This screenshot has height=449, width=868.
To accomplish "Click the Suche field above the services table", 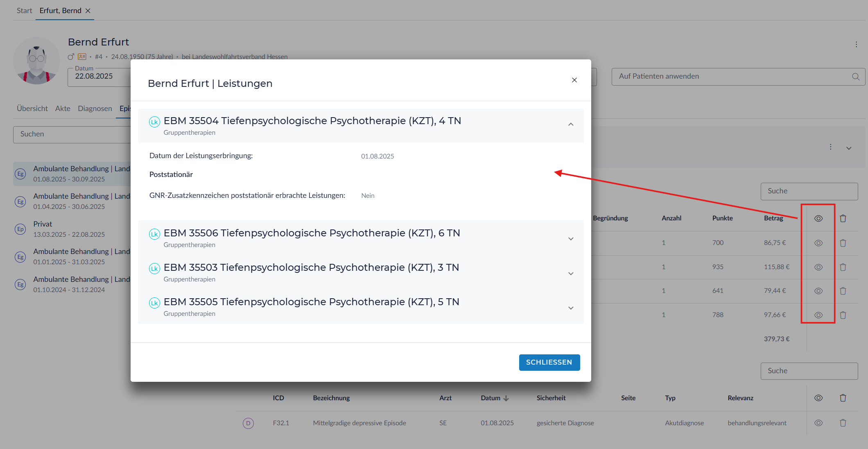I will coord(809,191).
